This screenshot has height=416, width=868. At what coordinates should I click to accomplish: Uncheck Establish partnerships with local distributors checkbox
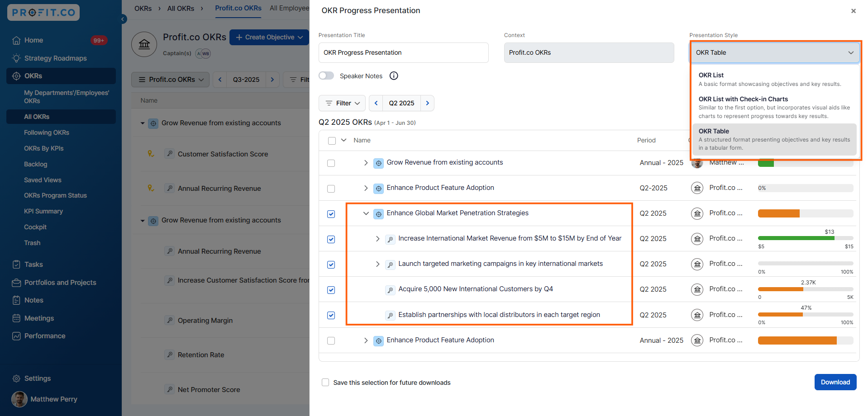(x=331, y=315)
